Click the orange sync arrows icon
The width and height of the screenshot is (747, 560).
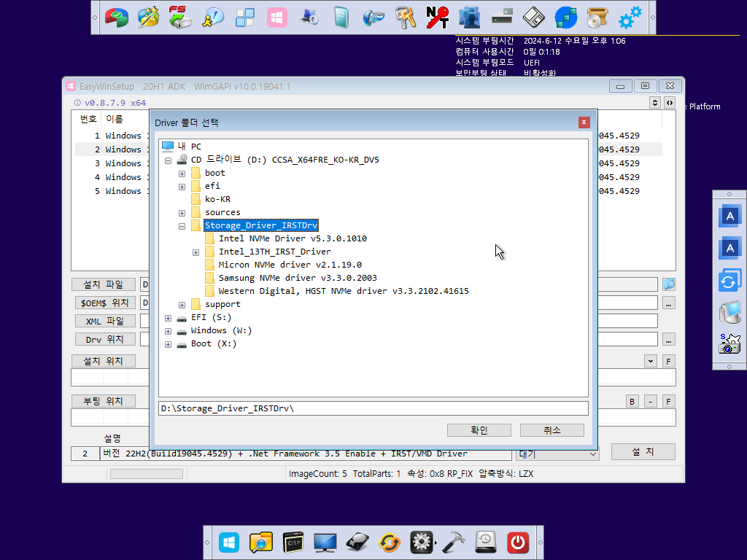[x=390, y=542]
